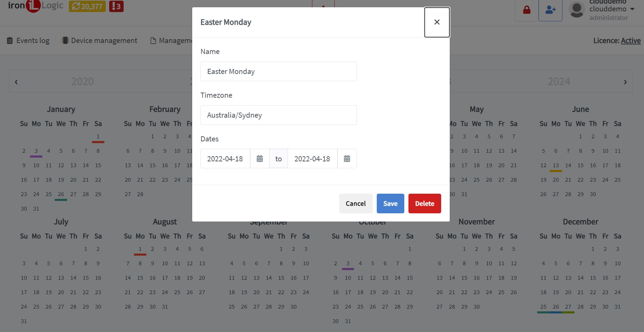Click the yellow sync counter badge
644x332 pixels.
(87, 6)
